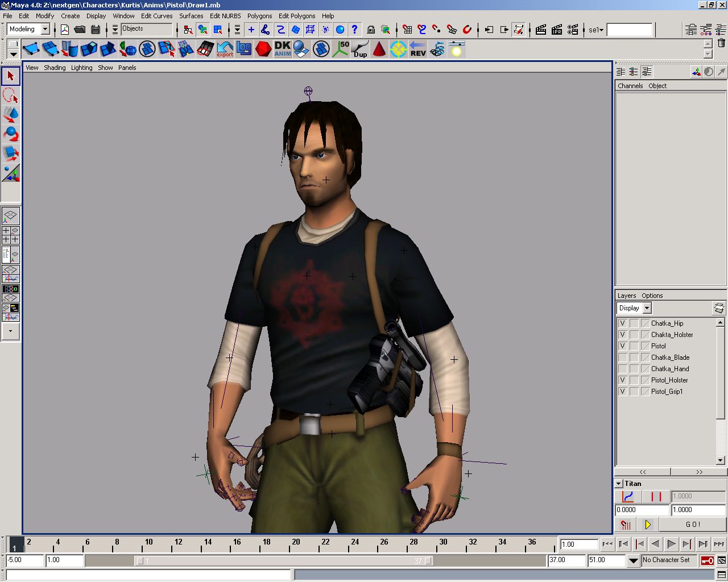Click the DK ANIM shelf icon
Screen dimensions: 728x582
click(x=283, y=49)
